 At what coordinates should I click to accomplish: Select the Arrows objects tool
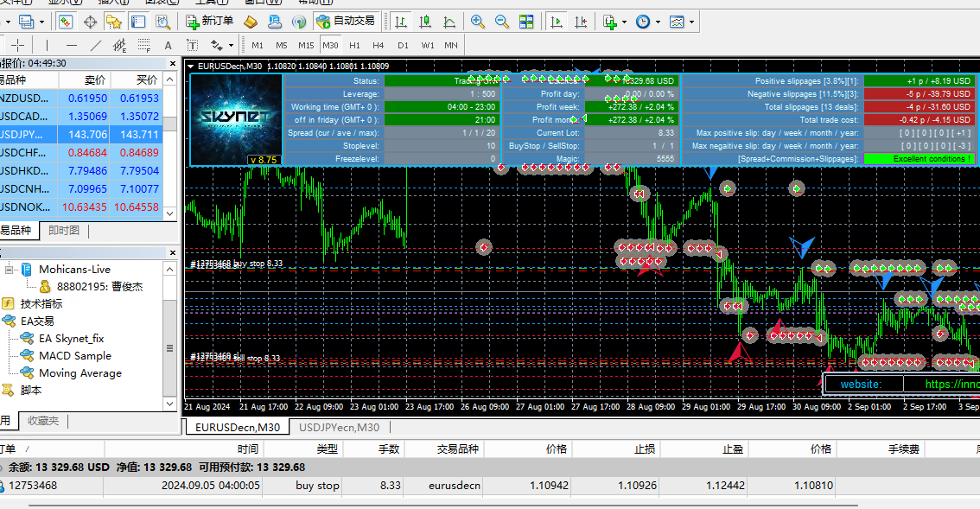[216, 45]
